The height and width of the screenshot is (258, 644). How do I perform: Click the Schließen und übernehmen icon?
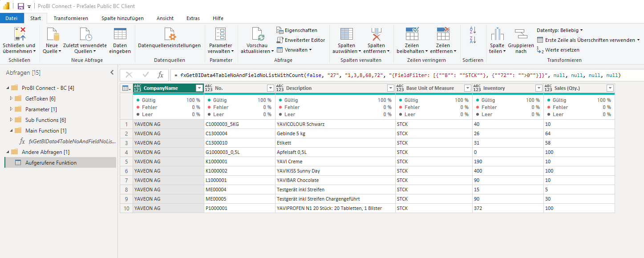pos(19,34)
